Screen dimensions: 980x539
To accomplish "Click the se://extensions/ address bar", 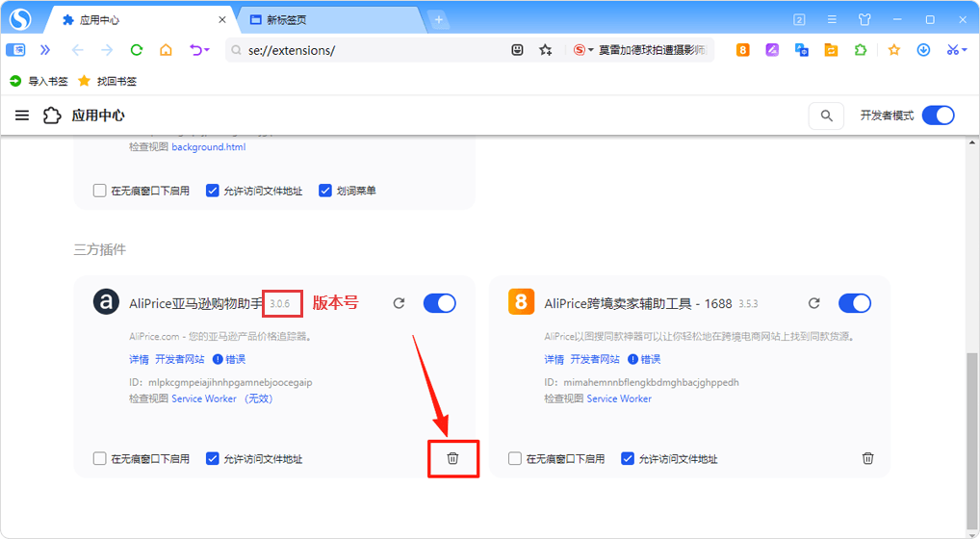I will tap(366, 50).
